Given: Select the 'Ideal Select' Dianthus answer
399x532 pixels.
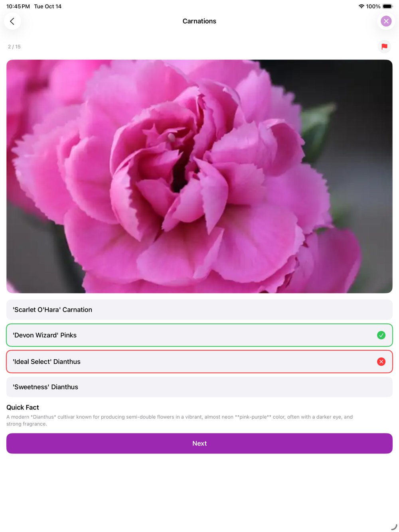Looking at the screenshot, I should click(199, 362).
